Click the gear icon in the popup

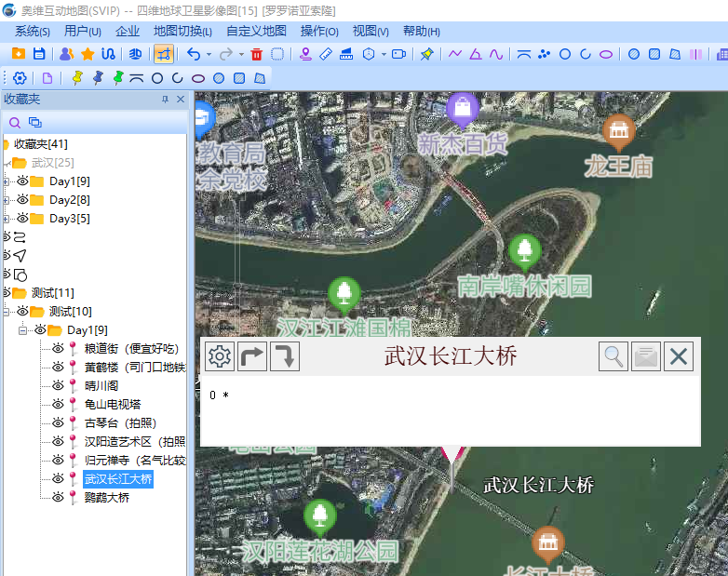pos(220,355)
